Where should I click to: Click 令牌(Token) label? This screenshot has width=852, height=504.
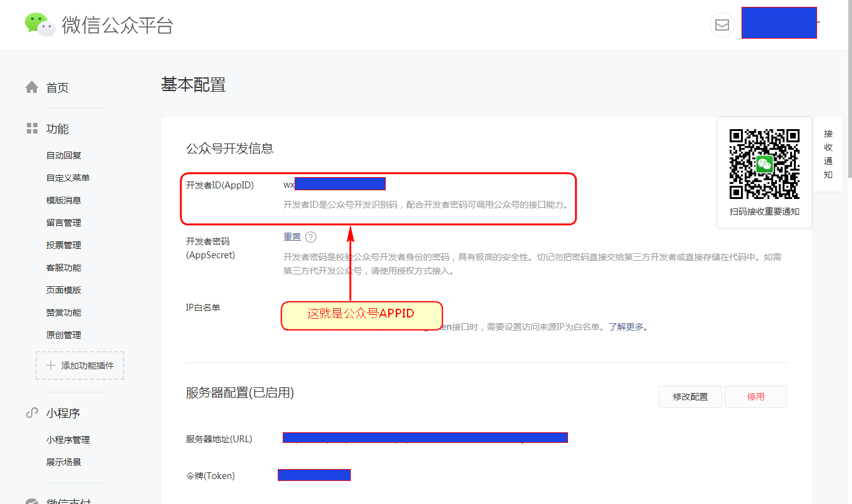(x=210, y=476)
